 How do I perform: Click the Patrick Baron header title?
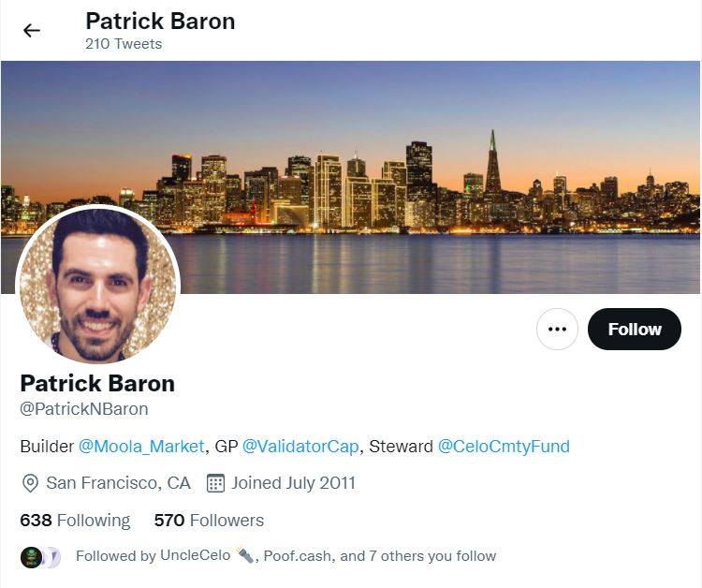tap(160, 21)
